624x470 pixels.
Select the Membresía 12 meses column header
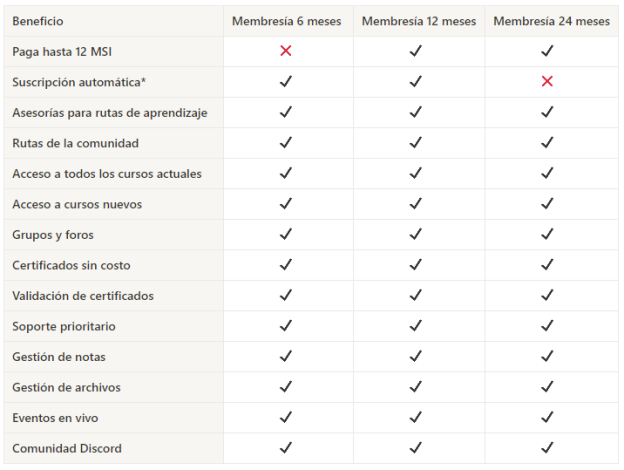pos(419,21)
